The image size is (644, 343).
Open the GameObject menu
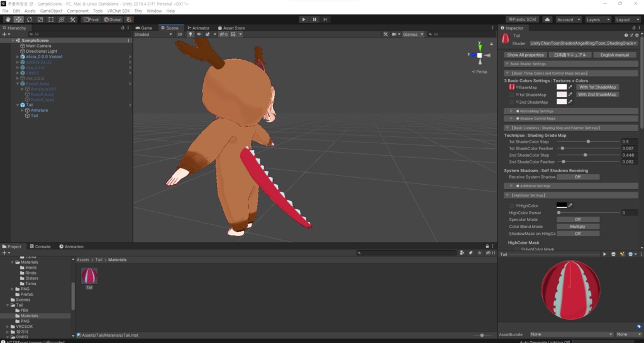51,11
